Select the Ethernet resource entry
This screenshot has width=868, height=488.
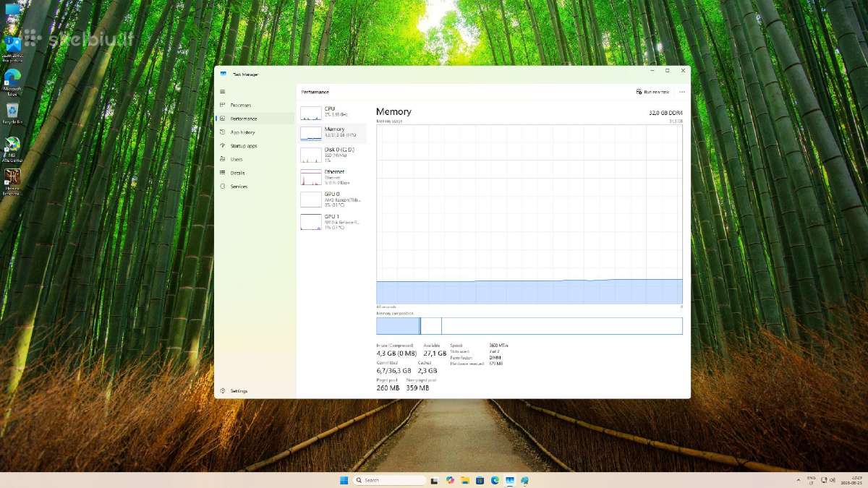point(333,176)
